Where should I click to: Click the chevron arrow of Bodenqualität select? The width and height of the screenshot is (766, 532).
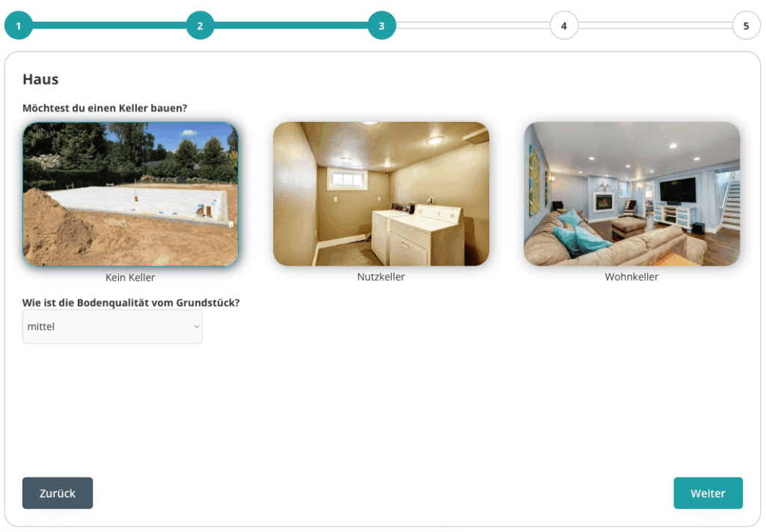197,327
